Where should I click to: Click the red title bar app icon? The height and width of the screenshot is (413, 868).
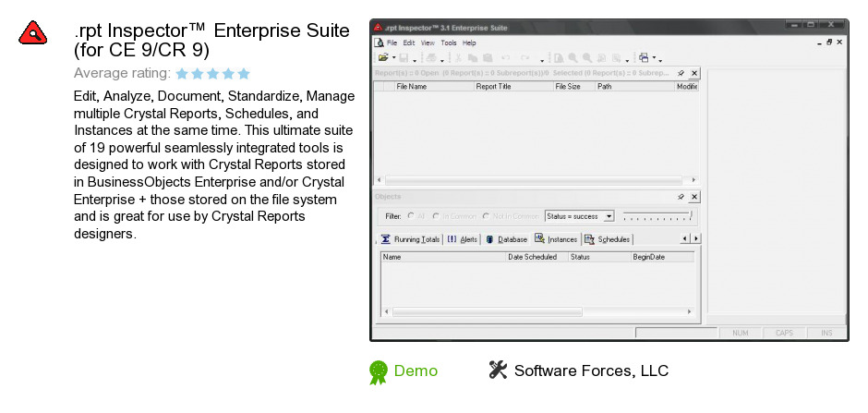(378, 27)
